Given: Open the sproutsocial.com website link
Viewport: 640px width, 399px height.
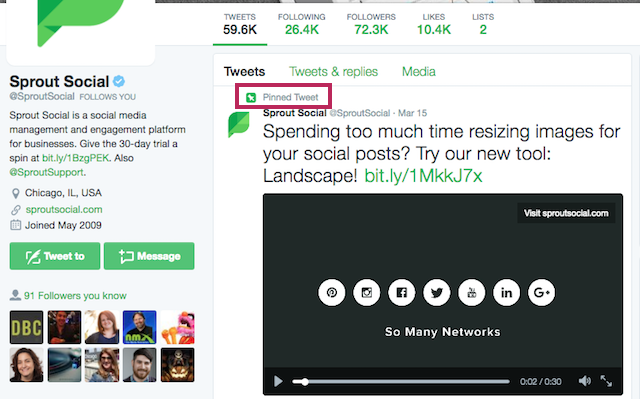Looking at the screenshot, I should click(x=64, y=210).
